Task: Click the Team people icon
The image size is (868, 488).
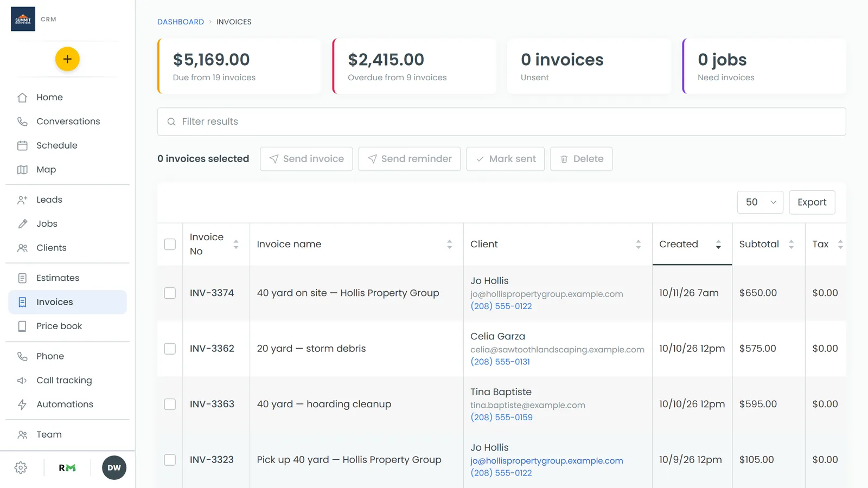Action: 22,435
